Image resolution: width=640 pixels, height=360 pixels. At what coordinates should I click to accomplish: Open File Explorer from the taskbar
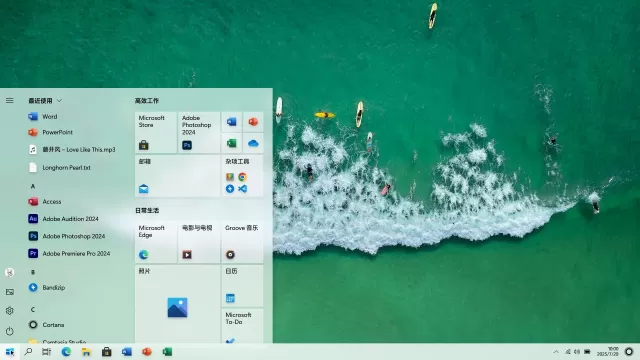click(86, 352)
